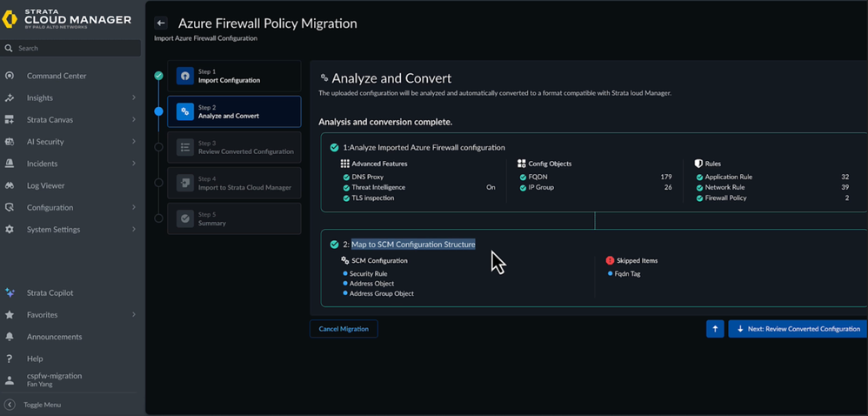The width and height of the screenshot is (868, 416).
Task: Click the System Settings gear icon
Action: point(10,230)
